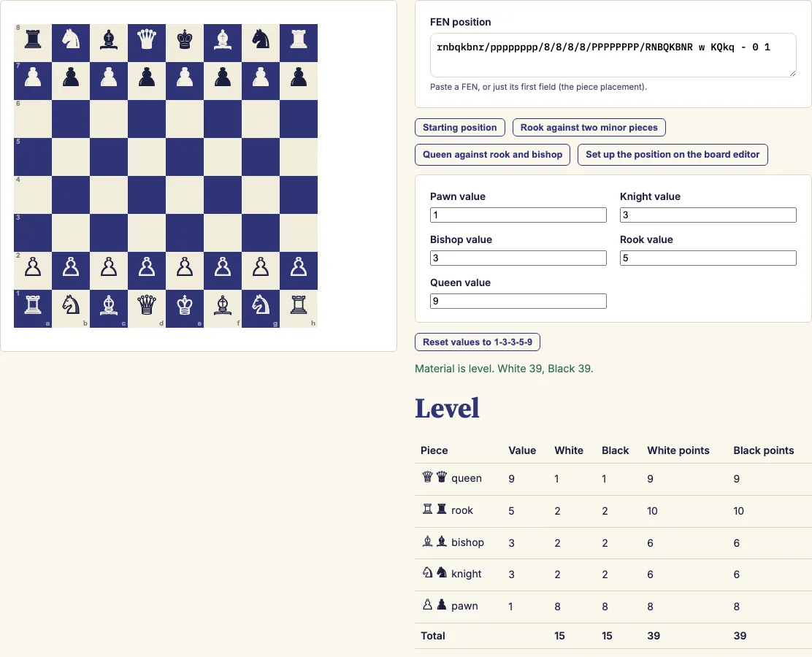The height and width of the screenshot is (657, 812).
Task: Click the 'Total' row label
Action: (433, 636)
